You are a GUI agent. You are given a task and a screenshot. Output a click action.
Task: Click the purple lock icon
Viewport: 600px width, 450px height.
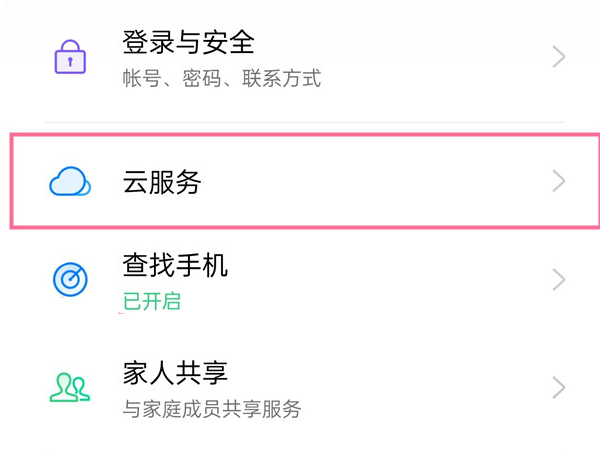pyautogui.click(x=70, y=58)
